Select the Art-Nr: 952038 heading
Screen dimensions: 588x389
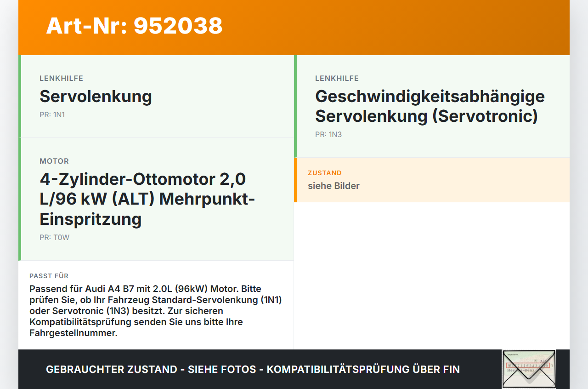point(134,26)
